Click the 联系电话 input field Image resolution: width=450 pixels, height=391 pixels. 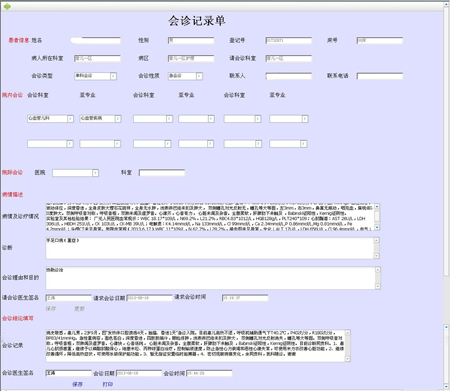click(x=380, y=76)
